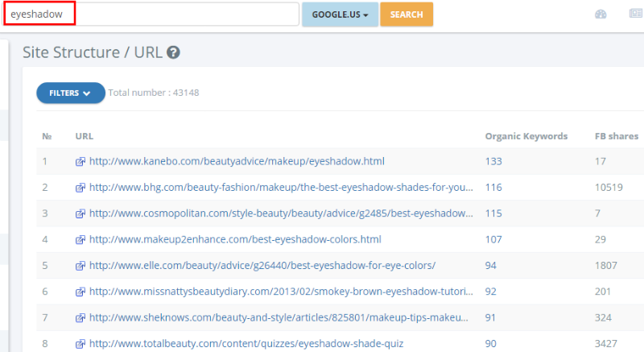Open the totalbeauty.com eyeshadow-shade-quiz link
The height and width of the screenshot is (352, 644).
click(x=246, y=343)
